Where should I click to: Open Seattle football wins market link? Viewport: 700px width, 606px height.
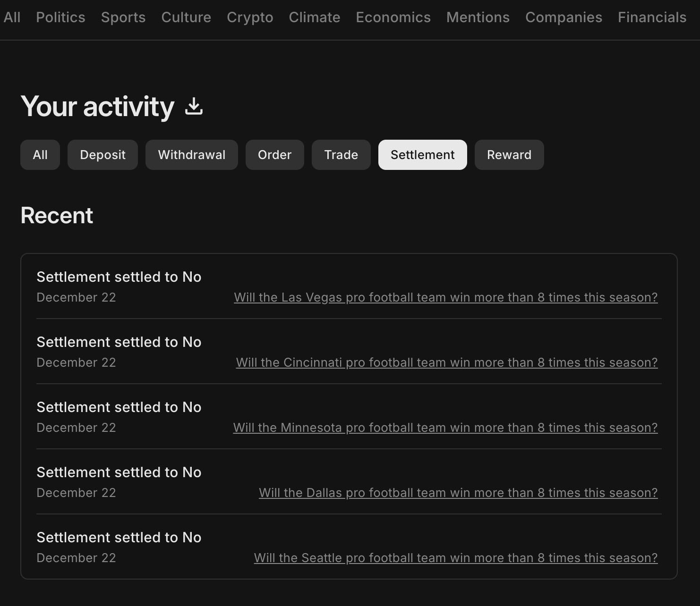[455, 558]
